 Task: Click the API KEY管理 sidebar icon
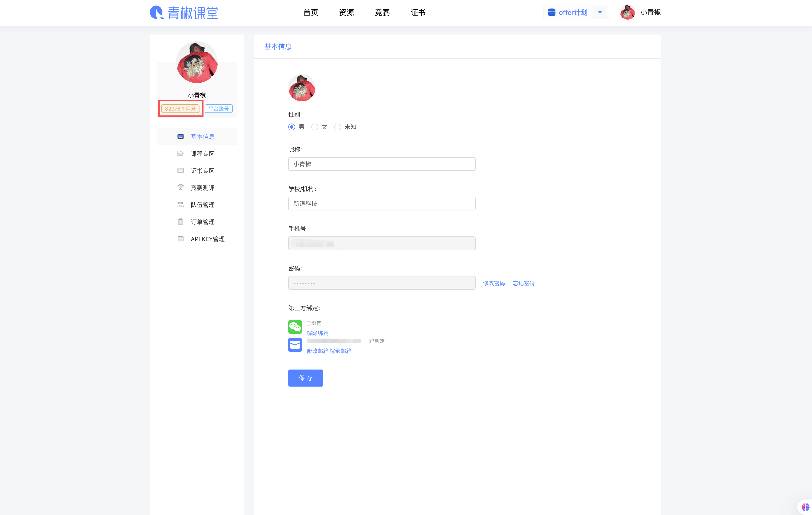click(x=180, y=239)
